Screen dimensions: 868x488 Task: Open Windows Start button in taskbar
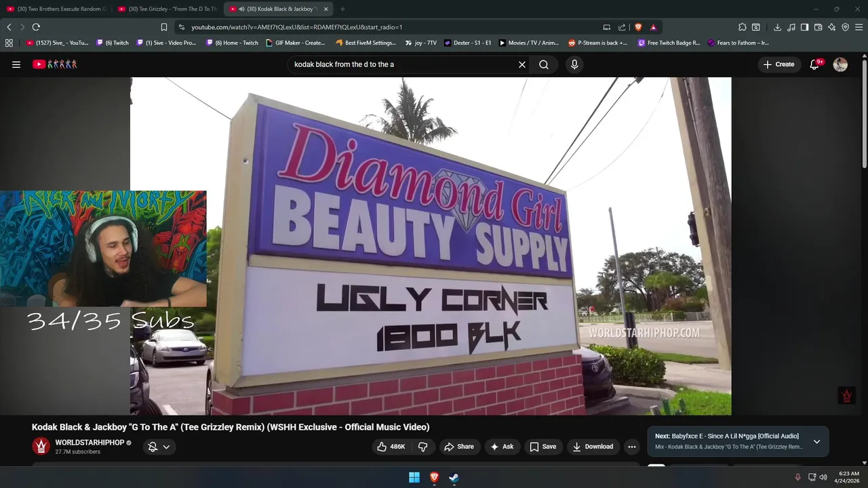[414, 478]
